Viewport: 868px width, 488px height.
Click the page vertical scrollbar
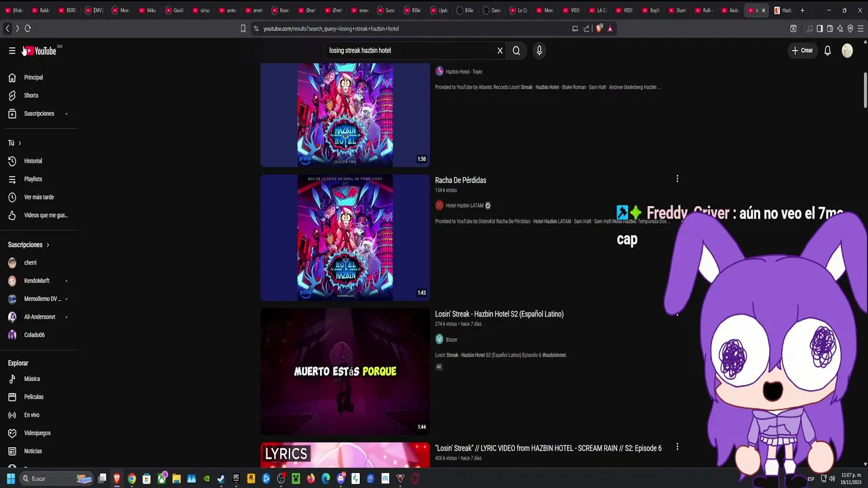(865, 89)
